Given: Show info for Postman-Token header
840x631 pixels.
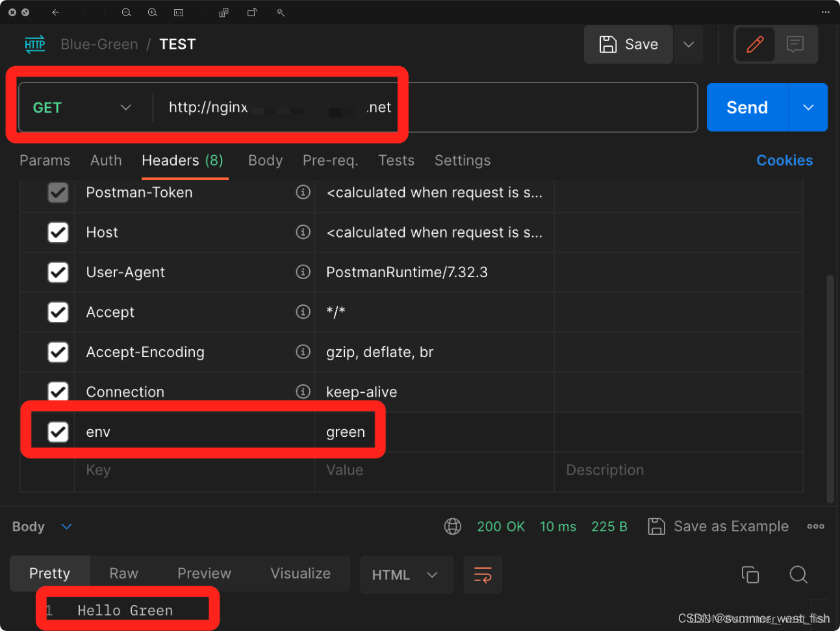Looking at the screenshot, I should 303,192.
